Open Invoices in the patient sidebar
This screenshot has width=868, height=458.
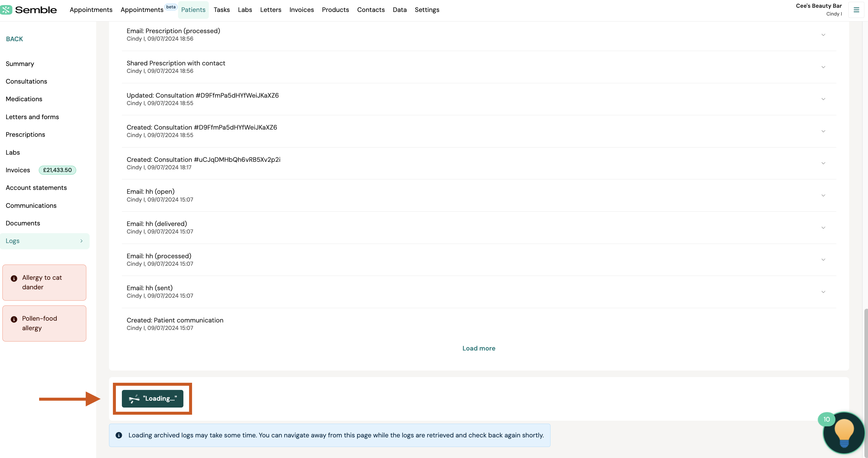[x=18, y=170]
